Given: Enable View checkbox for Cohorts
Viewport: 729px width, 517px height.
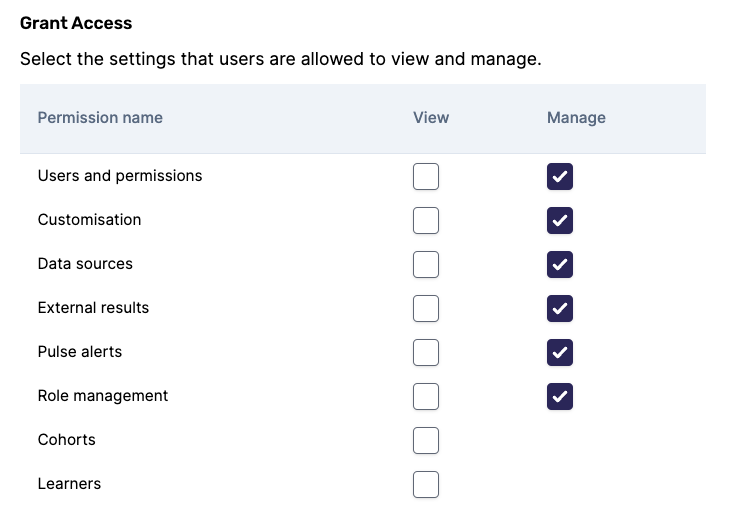Looking at the screenshot, I should pos(426,440).
